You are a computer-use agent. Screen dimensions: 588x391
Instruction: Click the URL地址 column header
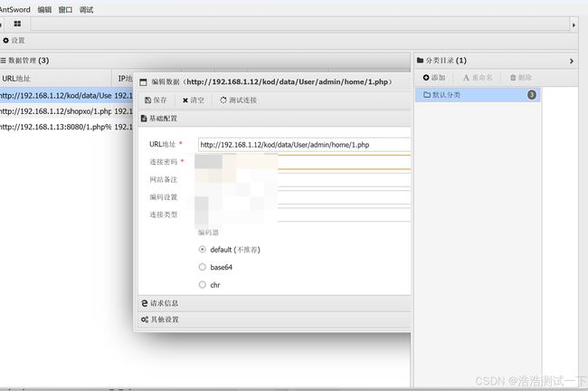coord(55,79)
